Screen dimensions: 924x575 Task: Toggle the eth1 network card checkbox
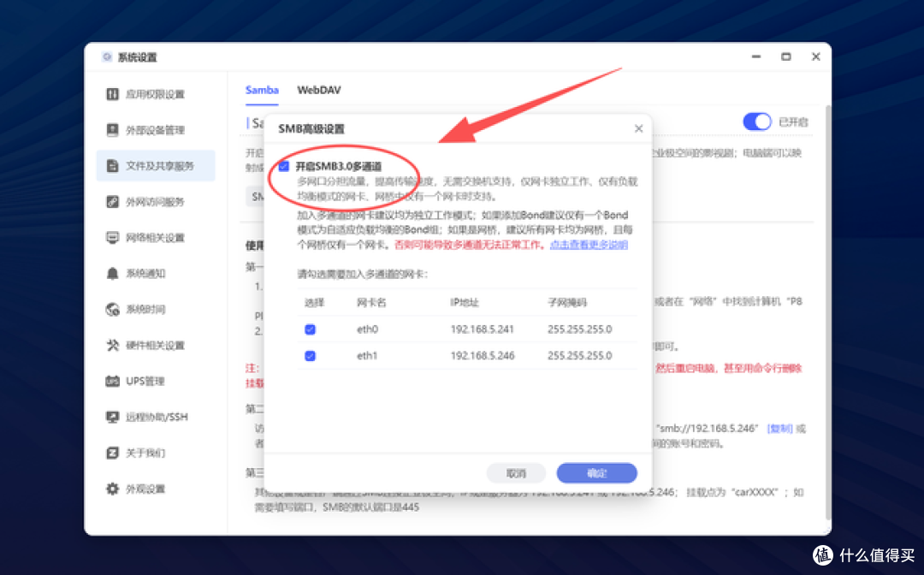[x=310, y=356]
